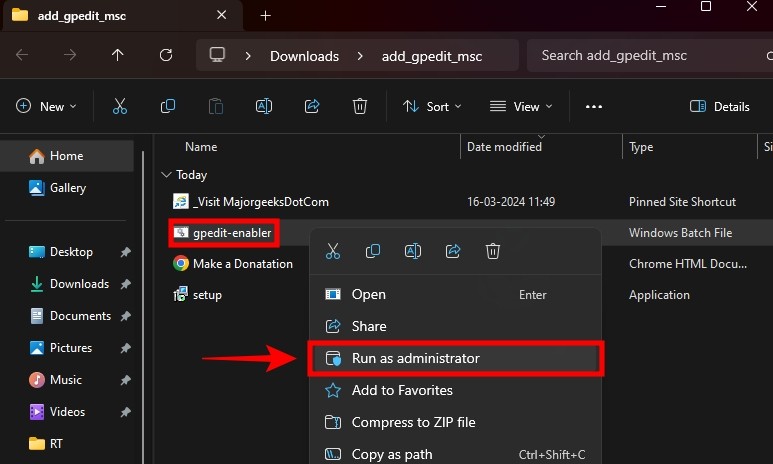Select the _Visit MajorgeeksDotCom file
773x464 pixels.
pos(250,202)
